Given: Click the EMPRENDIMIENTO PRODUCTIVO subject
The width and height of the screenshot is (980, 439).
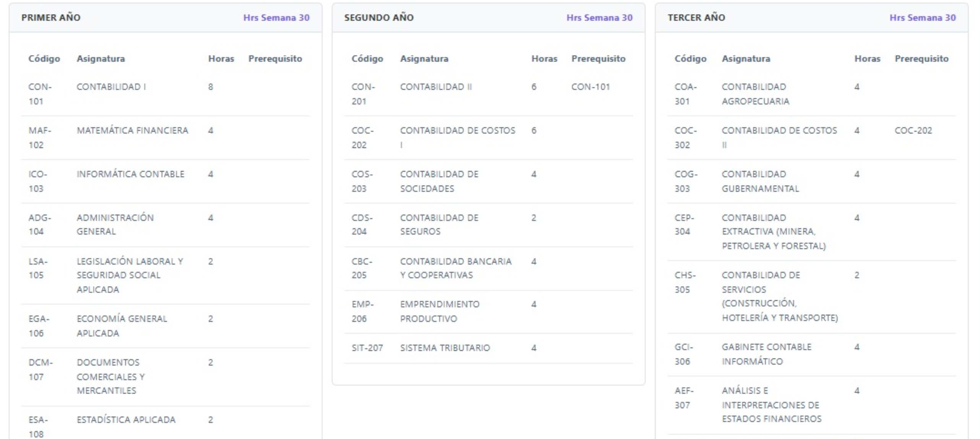Looking at the screenshot, I should [x=440, y=311].
